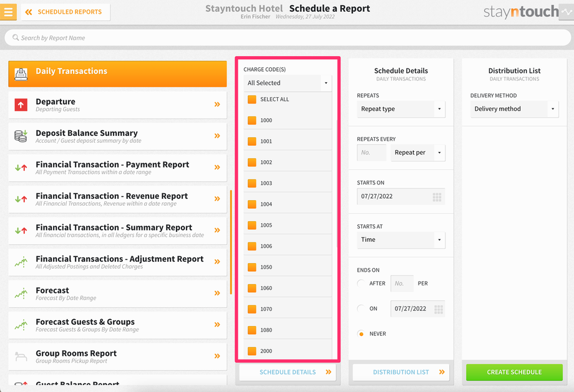Toggle charge code 1006 checkbox
The width and height of the screenshot is (574, 392).
tap(252, 246)
